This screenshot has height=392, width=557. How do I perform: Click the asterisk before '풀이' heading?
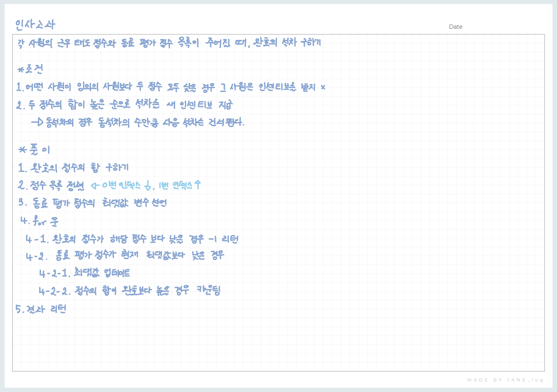click(23, 150)
